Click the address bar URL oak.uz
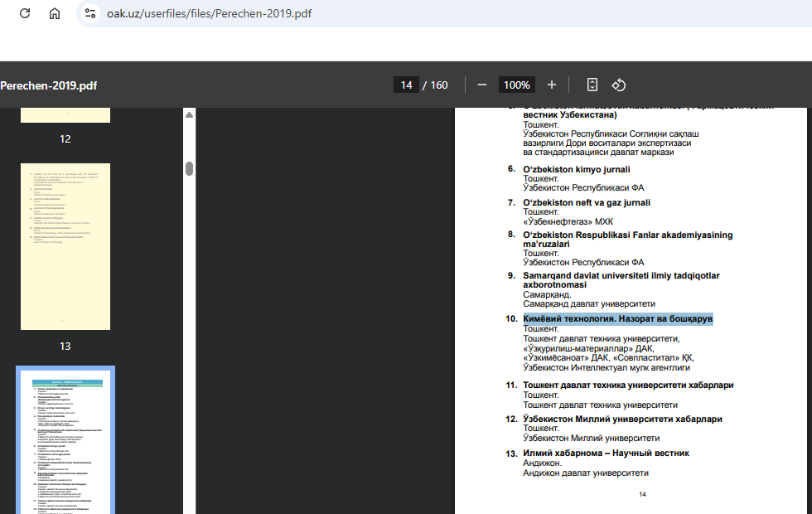 click(209, 13)
